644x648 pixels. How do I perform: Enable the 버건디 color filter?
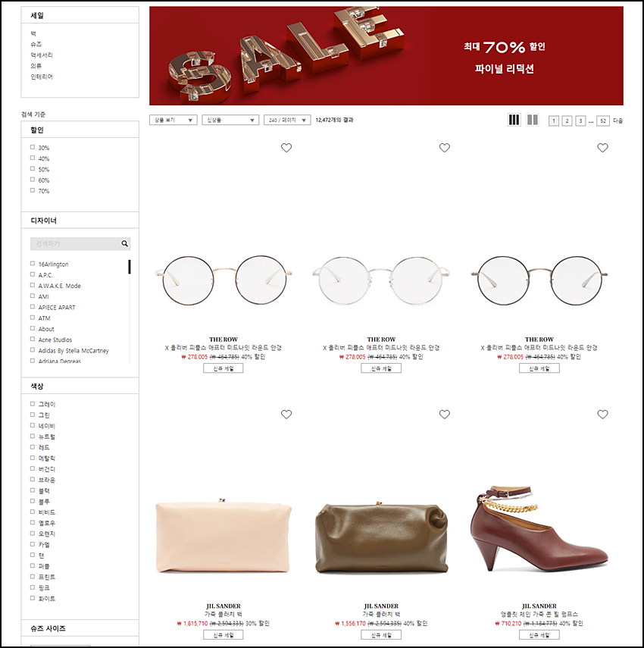(x=33, y=468)
